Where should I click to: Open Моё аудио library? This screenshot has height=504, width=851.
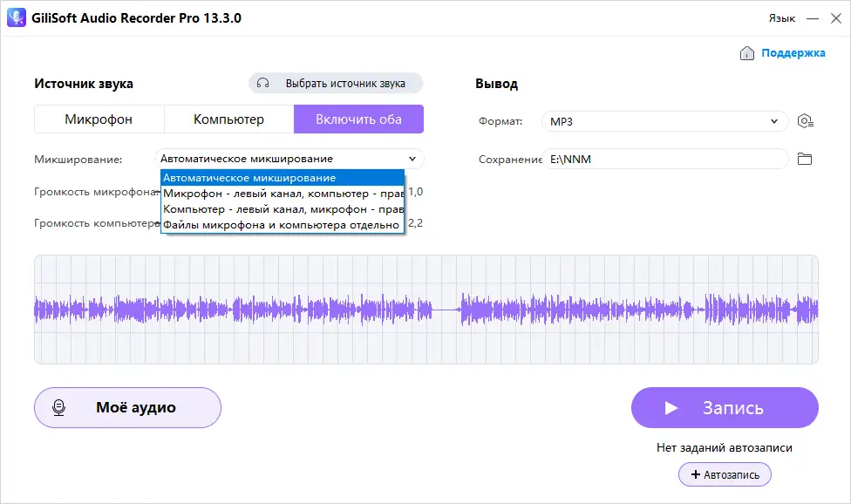click(127, 407)
